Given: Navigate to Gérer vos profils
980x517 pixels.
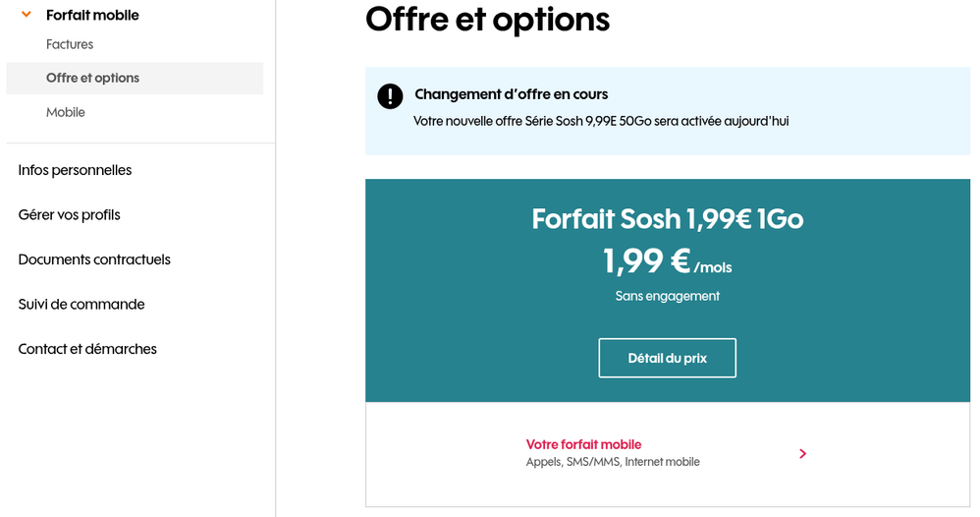Looking at the screenshot, I should (x=69, y=214).
